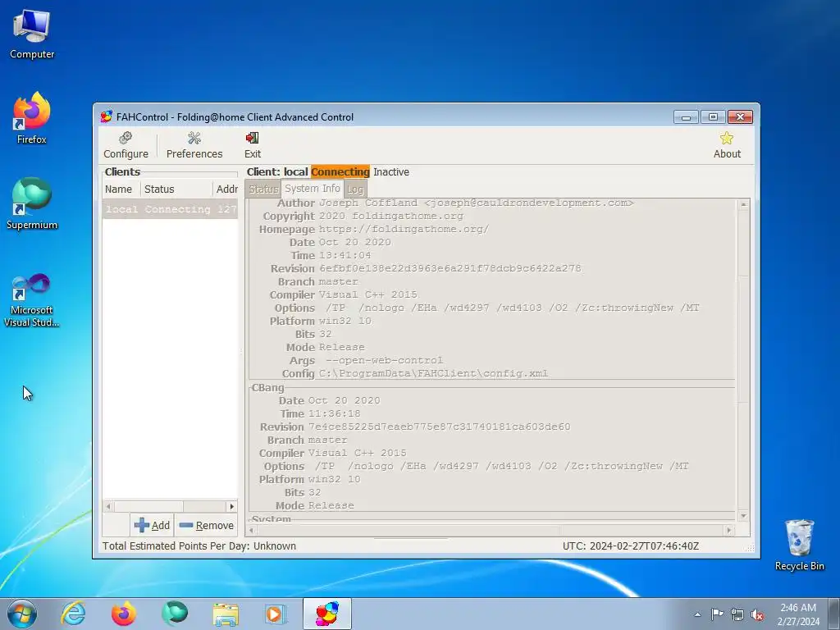Click the FAHControl taskbar button
This screenshot has height=630, width=840.
tap(326, 614)
